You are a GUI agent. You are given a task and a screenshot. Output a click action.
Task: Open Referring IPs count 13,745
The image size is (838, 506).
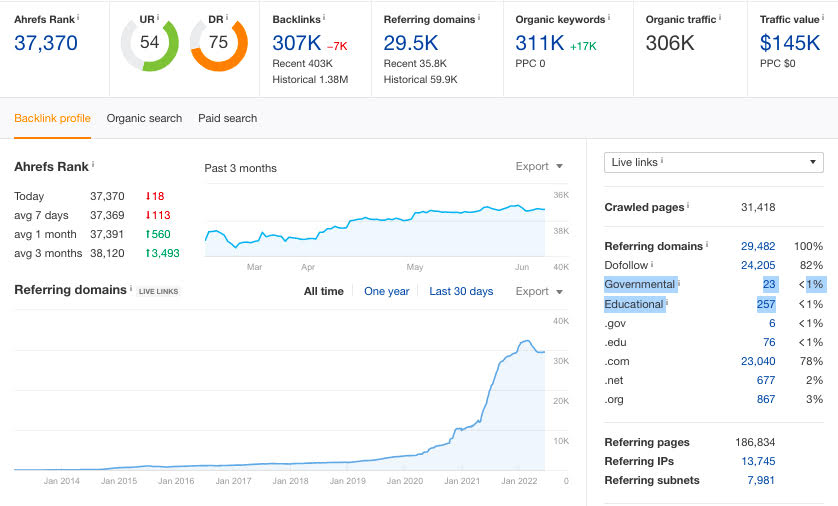click(758, 461)
